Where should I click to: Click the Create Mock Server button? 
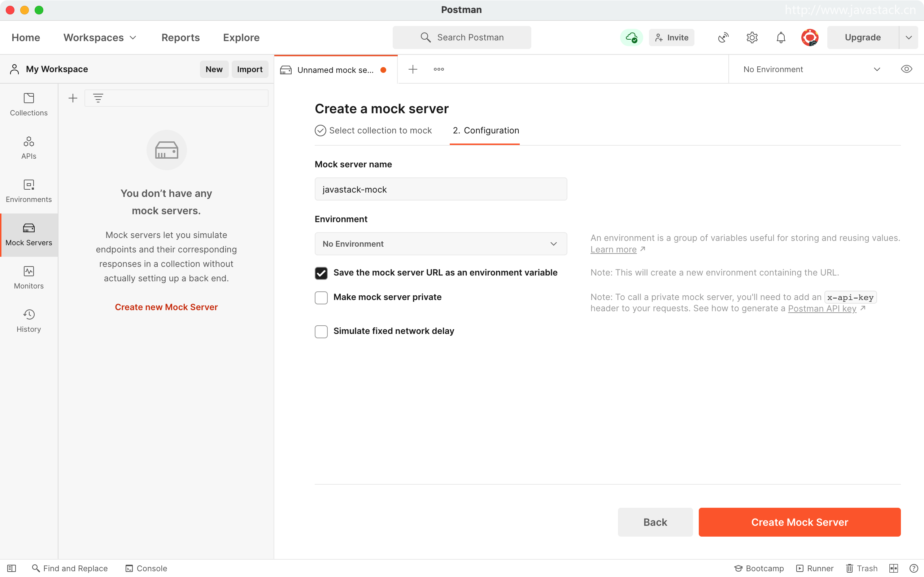point(799,522)
